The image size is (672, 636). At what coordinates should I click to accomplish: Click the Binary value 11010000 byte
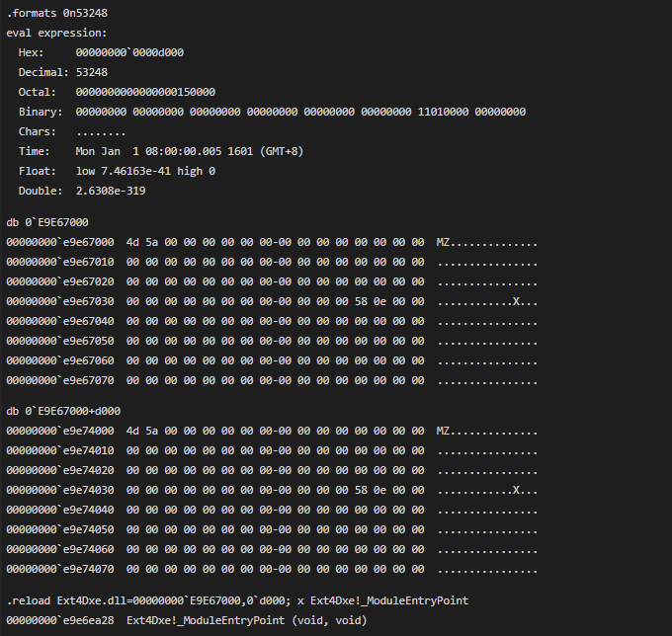click(x=443, y=112)
